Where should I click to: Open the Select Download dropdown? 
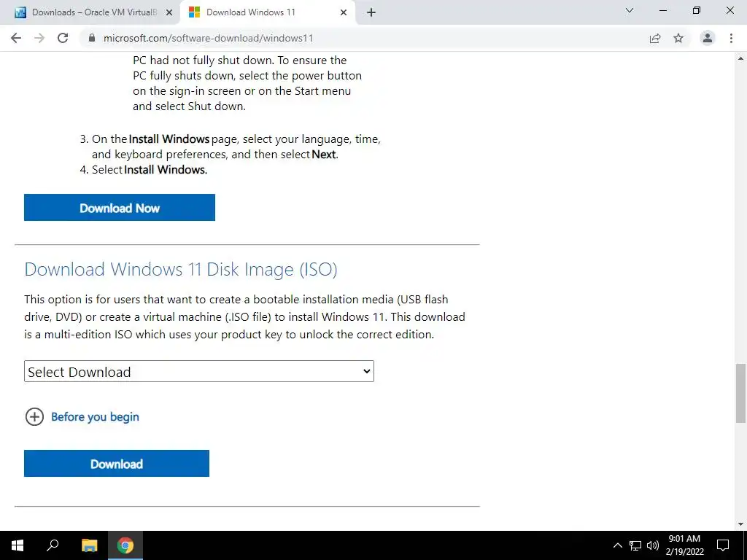[x=199, y=371]
